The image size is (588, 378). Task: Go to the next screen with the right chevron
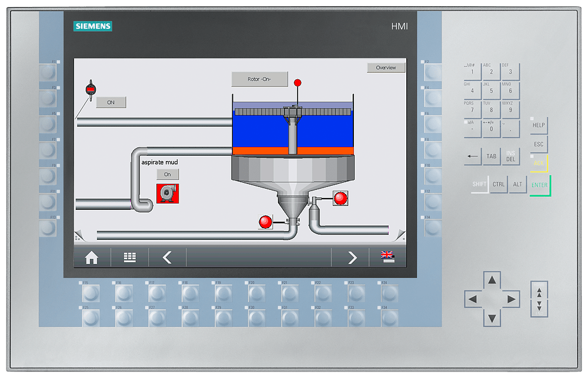[352, 257]
